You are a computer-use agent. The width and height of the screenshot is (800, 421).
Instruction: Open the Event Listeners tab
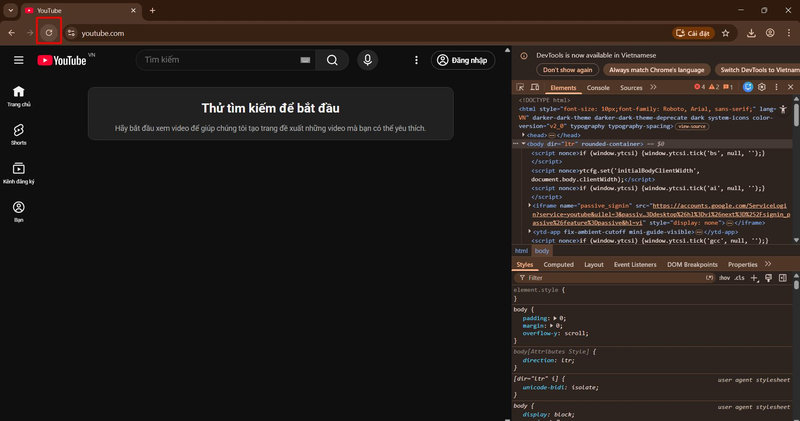pos(635,264)
